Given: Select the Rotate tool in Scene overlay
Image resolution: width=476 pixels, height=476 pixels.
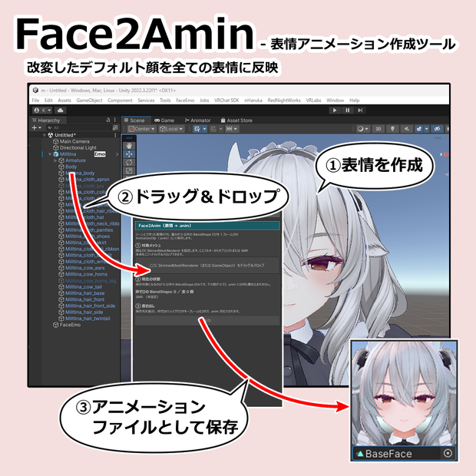Looking at the screenshot, I should [129, 163].
